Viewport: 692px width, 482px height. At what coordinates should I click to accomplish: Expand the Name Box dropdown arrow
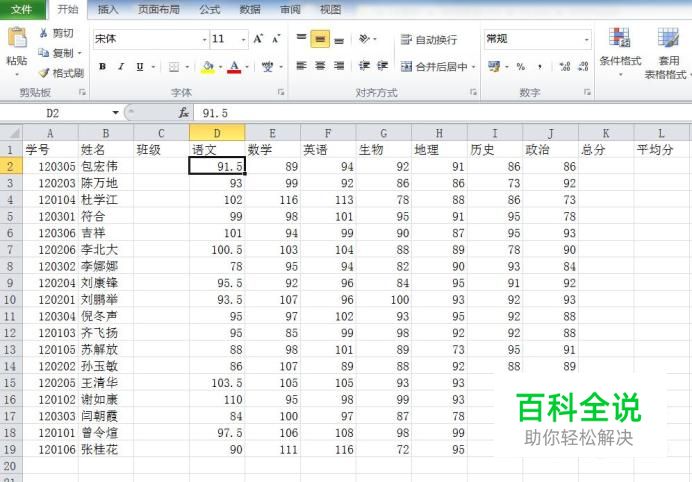(x=115, y=113)
